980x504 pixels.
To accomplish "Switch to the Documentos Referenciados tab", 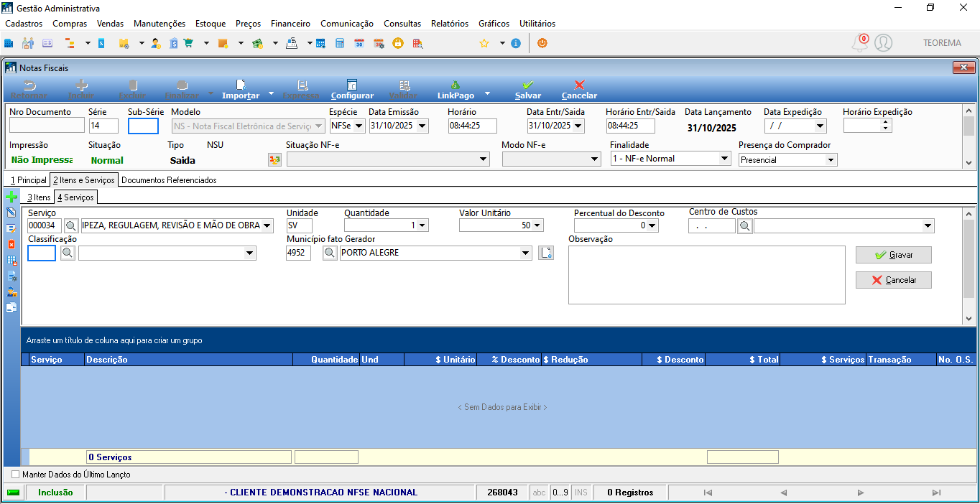I will [x=169, y=179].
